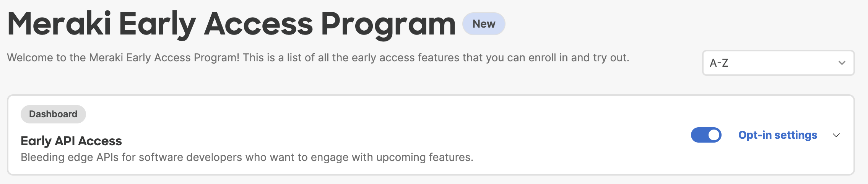Click the Bleeding edge APIs description text
The image size is (868, 184).
(247, 157)
